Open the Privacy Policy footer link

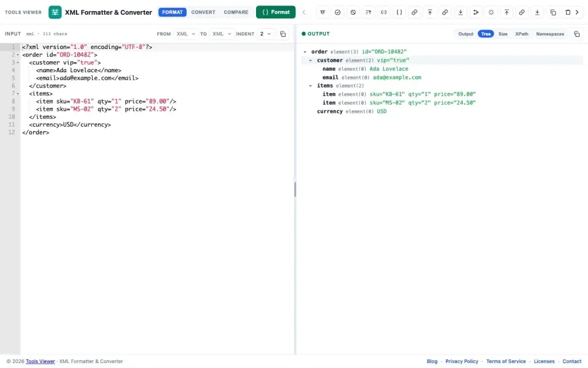tap(462, 361)
